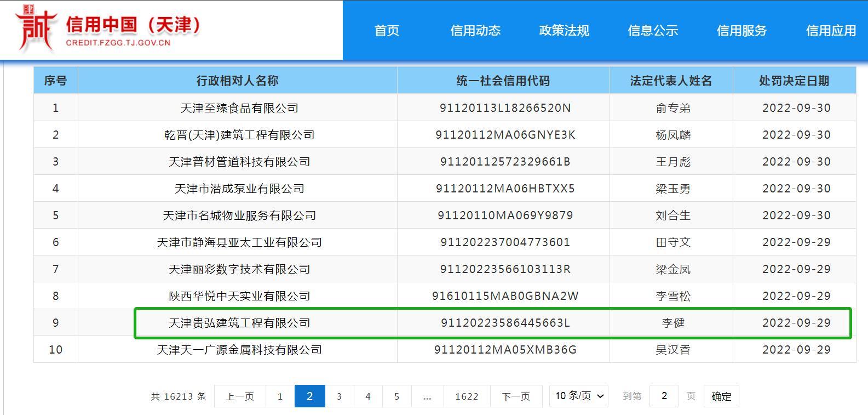
Task: Select credit code 91120223586445663L
Action: point(505,323)
